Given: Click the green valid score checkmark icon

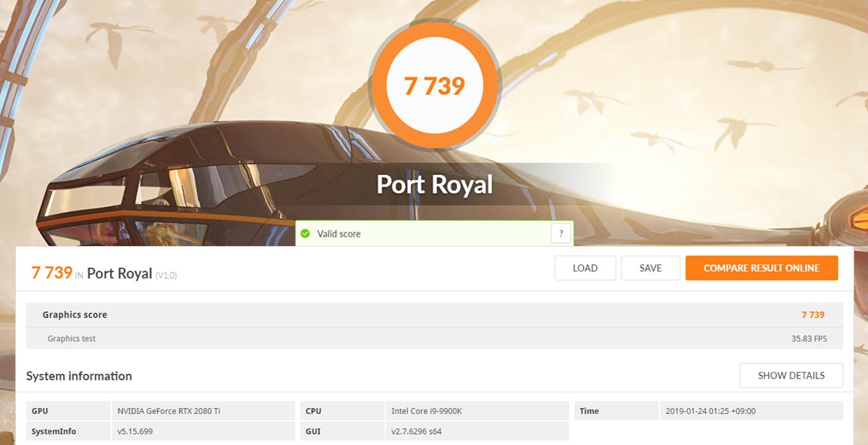Looking at the screenshot, I should coord(305,234).
